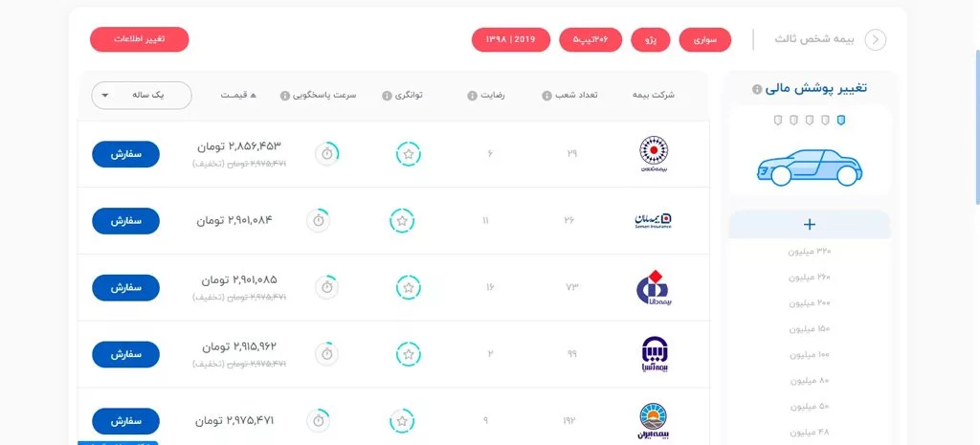Viewport: 980px width, 445px height.
Task: Click the first-row insurer logo with red center
Action: 658,153
